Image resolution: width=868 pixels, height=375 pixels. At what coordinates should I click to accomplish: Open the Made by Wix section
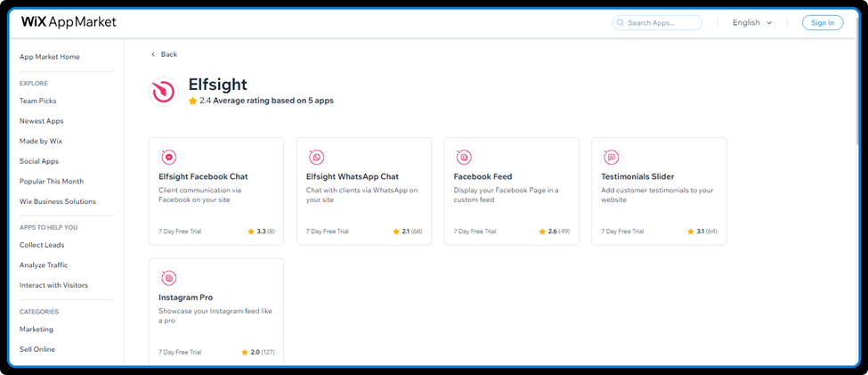41,142
